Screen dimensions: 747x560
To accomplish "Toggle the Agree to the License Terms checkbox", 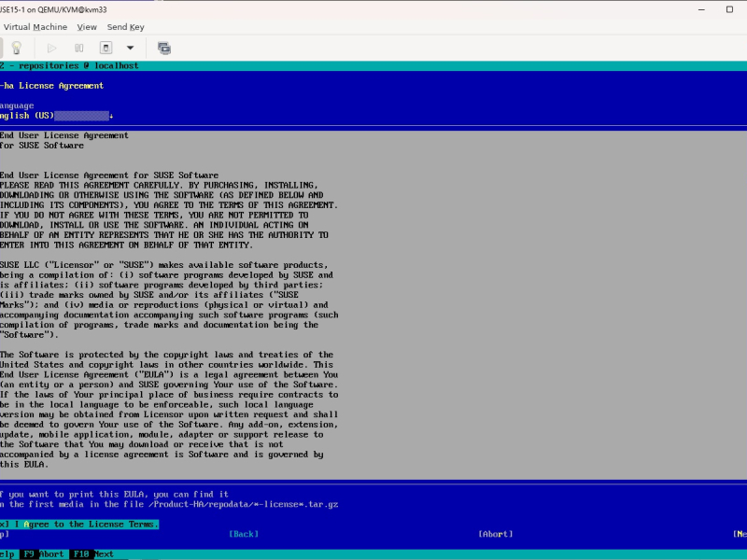I will click(78, 525).
